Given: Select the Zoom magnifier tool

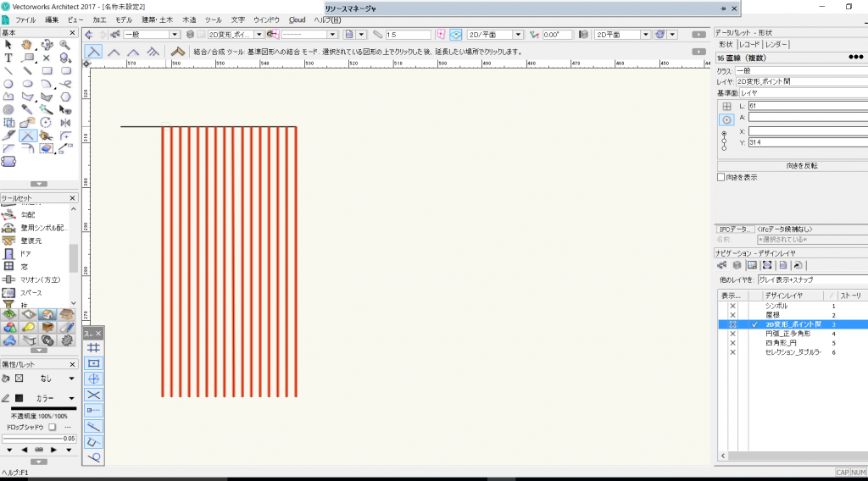Looking at the screenshot, I should click(65, 45).
